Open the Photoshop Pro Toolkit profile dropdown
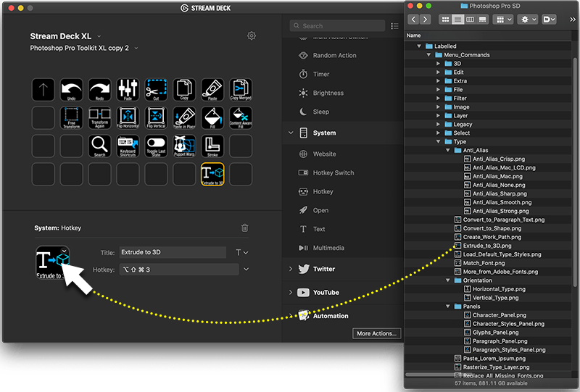 click(x=136, y=48)
